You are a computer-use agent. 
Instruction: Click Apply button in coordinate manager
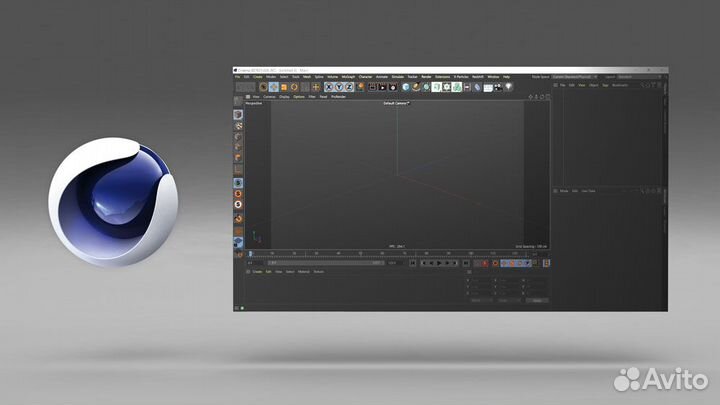[537, 300]
